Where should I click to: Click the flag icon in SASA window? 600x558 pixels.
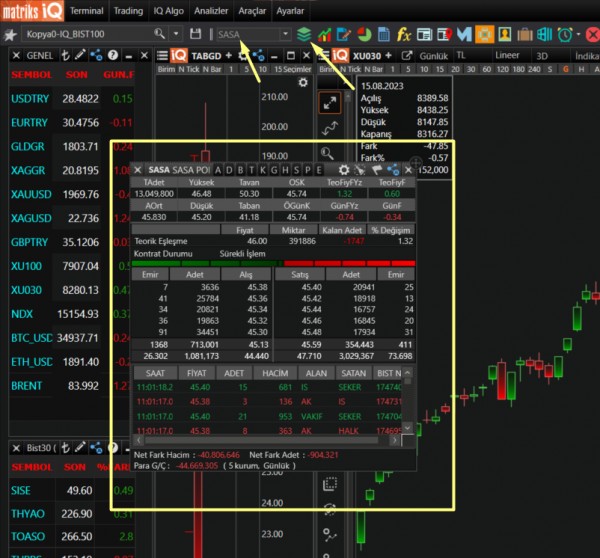pos(377,170)
